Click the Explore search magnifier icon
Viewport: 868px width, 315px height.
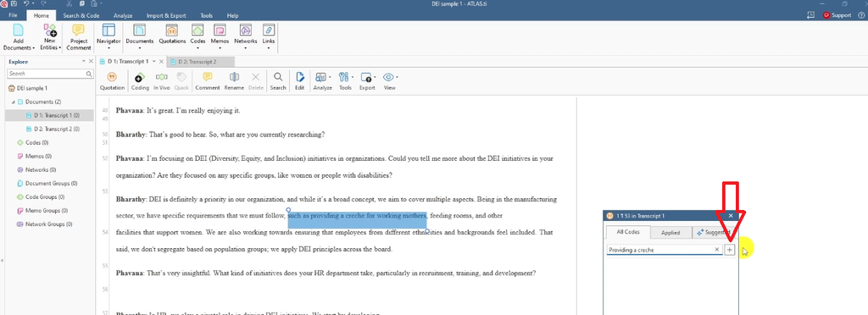(x=89, y=74)
